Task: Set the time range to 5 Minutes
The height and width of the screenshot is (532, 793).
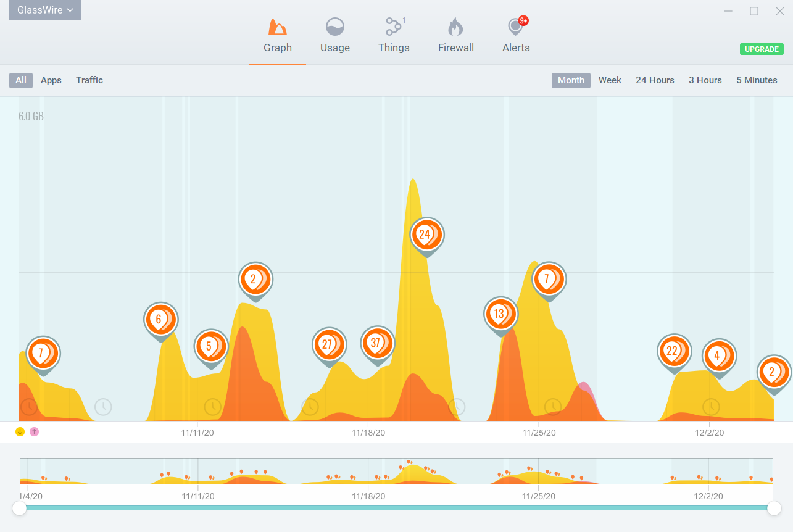Action: click(x=757, y=80)
